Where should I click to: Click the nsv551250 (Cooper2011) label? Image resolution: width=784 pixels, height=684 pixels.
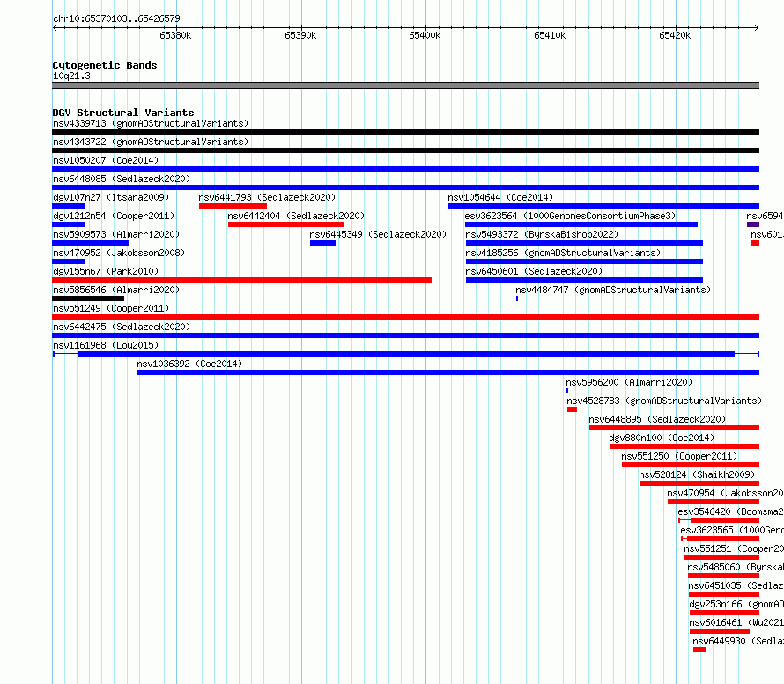coord(679,456)
